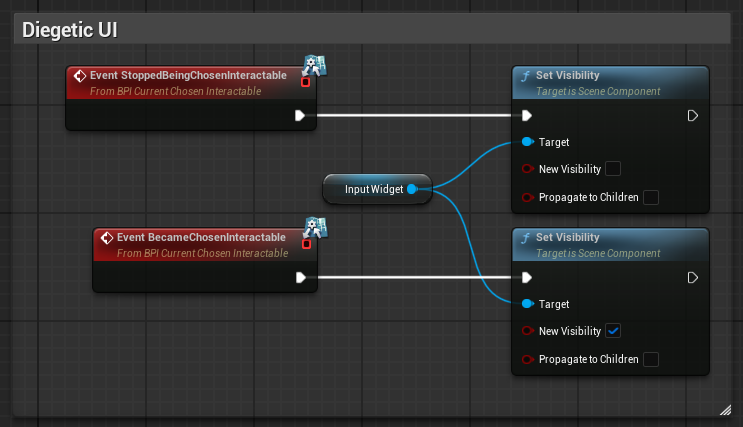This screenshot has height=427, width=743.
Task: Click interface badge icon on StoppedBeingChosenInteractable event
Action: 315,66
